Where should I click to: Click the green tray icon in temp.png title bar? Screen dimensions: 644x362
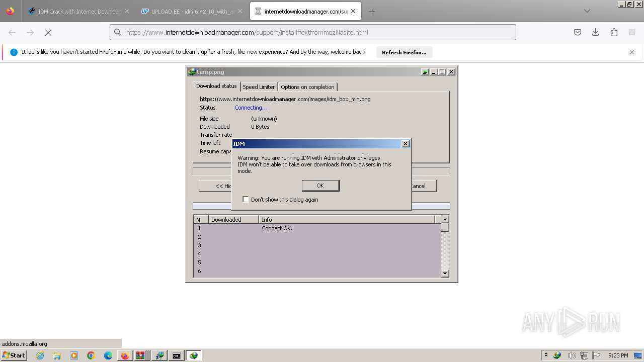tap(425, 72)
